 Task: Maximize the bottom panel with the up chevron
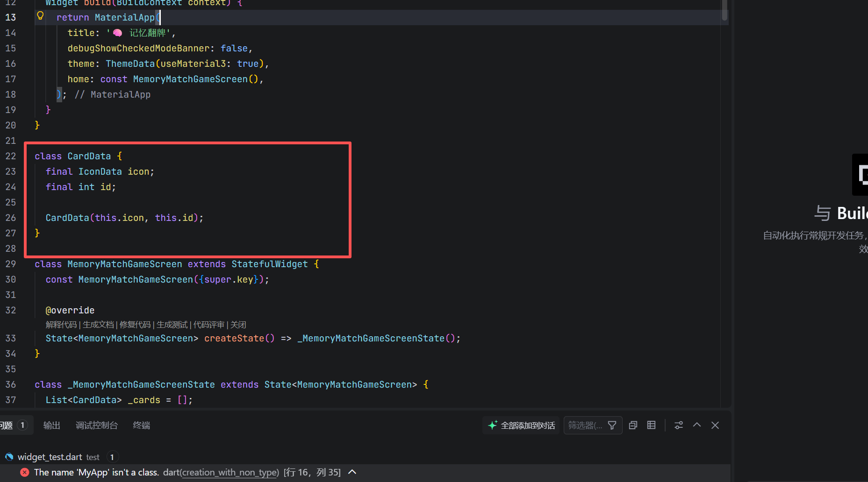coord(697,425)
